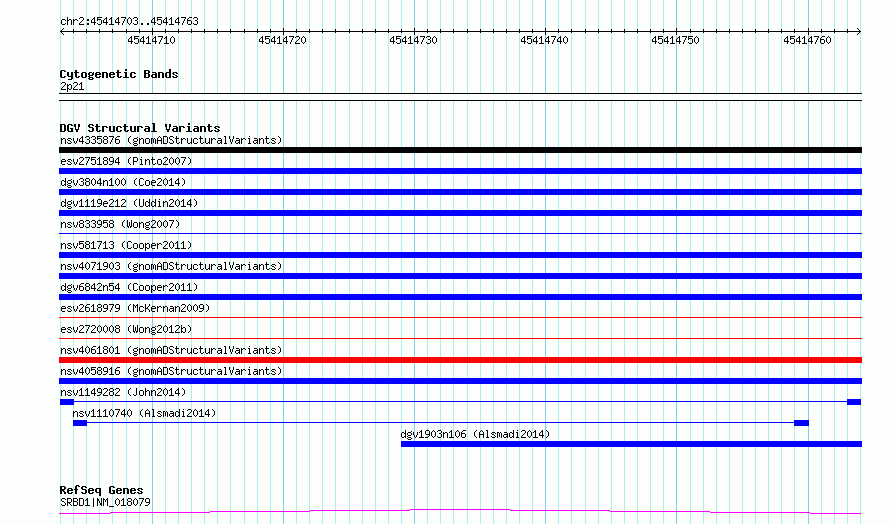The image size is (890, 524).
Task: Open the Cytogenetic Bands track title
Action: point(119,74)
